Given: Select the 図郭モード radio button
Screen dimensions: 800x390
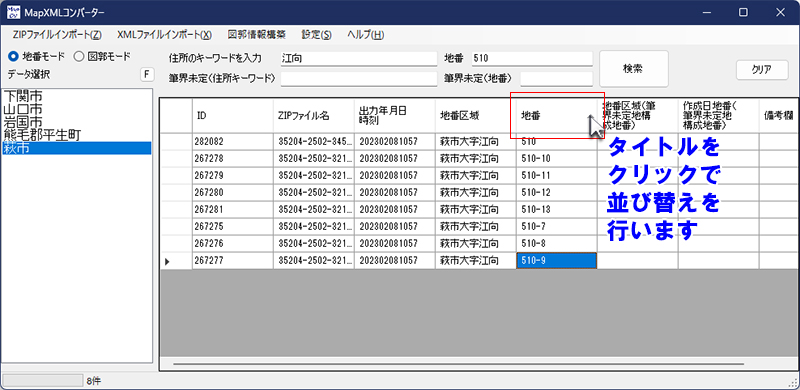Looking at the screenshot, I should (102, 56).
